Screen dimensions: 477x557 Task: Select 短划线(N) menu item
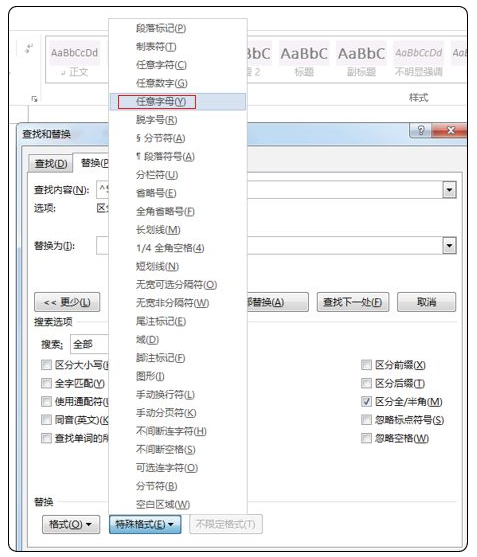(x=178, y=266)
